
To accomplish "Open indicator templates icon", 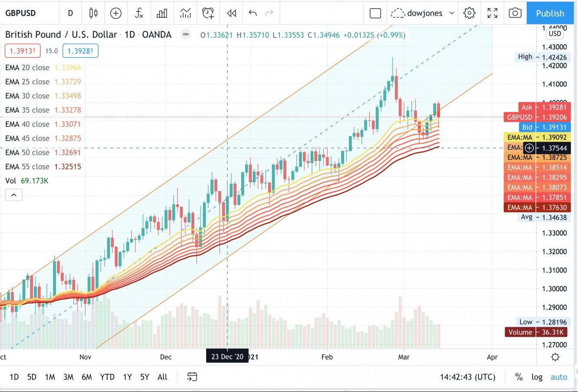I will [185, 13].
